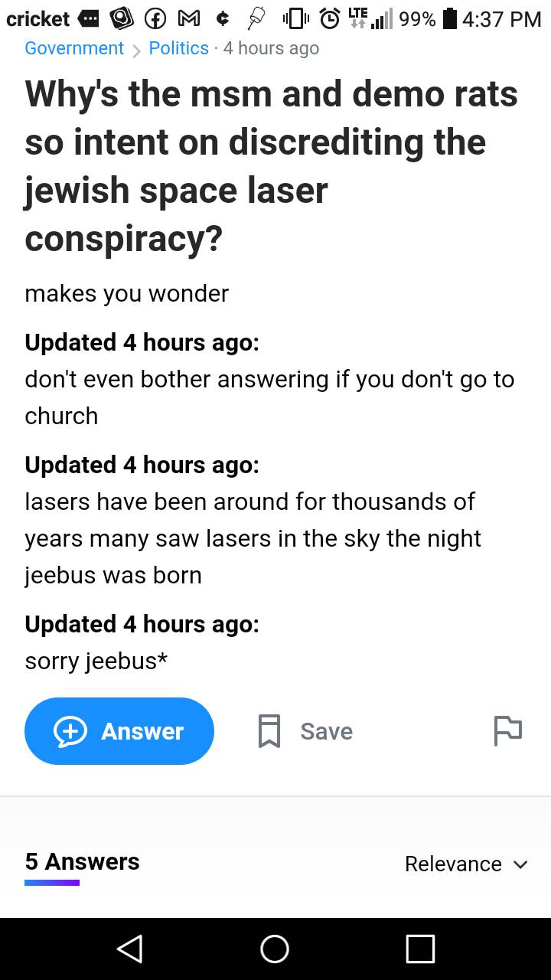Open the Relevance sort dropdown
Screen dimensions: 551x980
click(467, 864)
